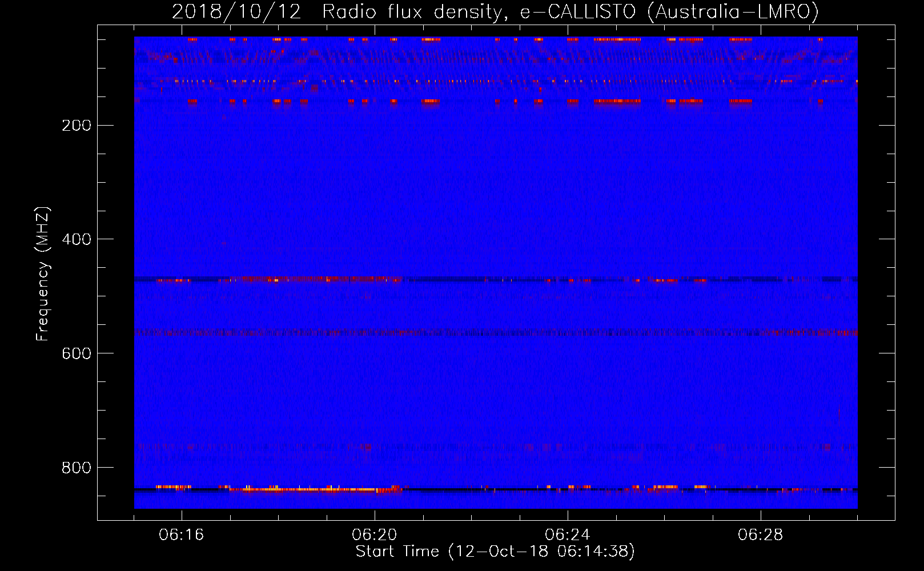
Task: Click the 400 frequency tick label
Action: click(x=77, y=239)
